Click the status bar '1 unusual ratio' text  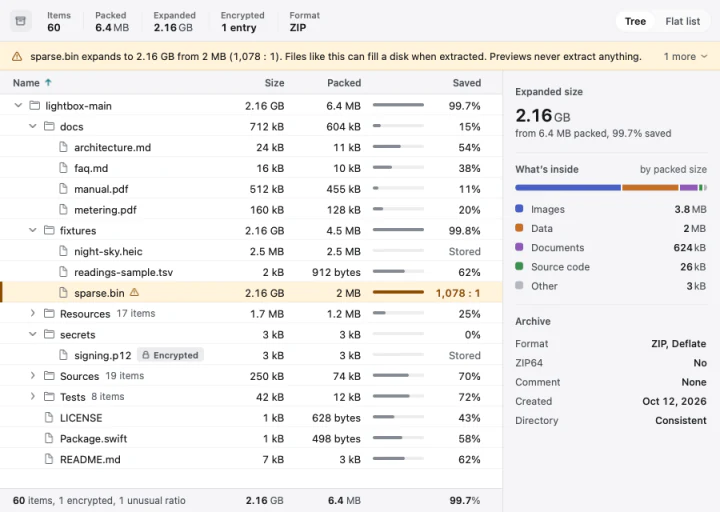(x=152, y=501)
